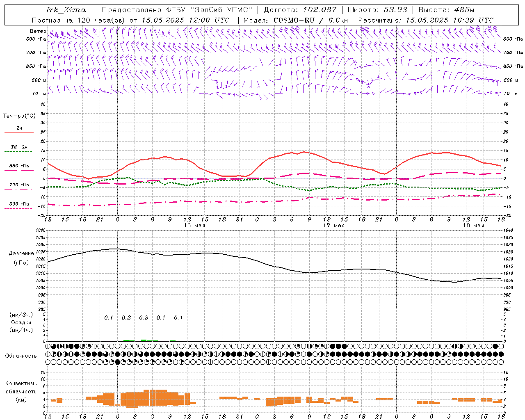The image size is (525, 420).
Task: Click the Давление panel label
Action: click(x=21, y=253)
